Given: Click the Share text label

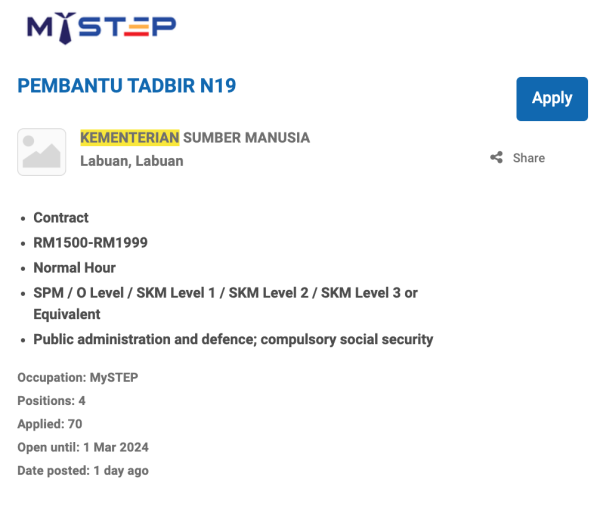Looking at the screenshot, I should pos(529,158).
